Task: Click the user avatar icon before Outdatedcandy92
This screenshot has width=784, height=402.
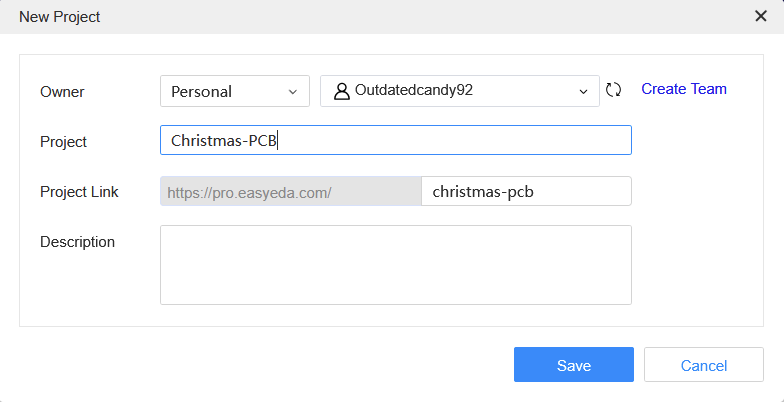Action: (341, 90)
